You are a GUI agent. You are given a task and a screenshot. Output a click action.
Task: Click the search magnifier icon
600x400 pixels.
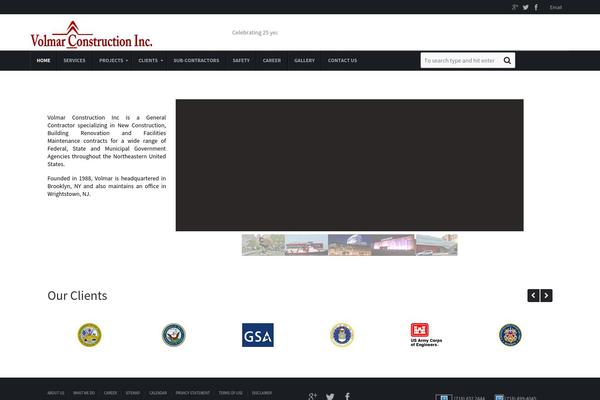pos(507,60)
